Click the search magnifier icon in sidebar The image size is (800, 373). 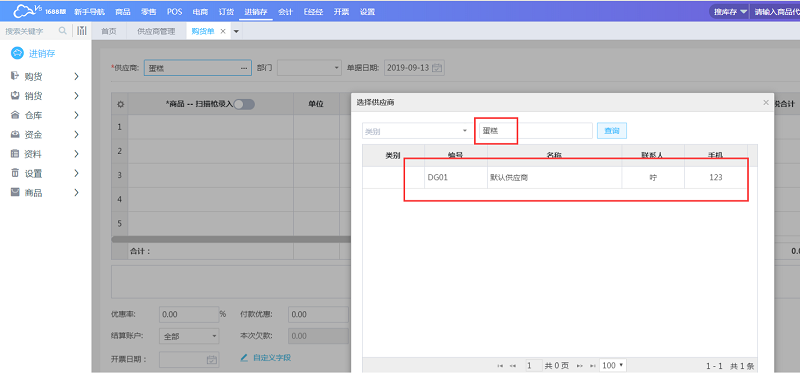point(62,31)
